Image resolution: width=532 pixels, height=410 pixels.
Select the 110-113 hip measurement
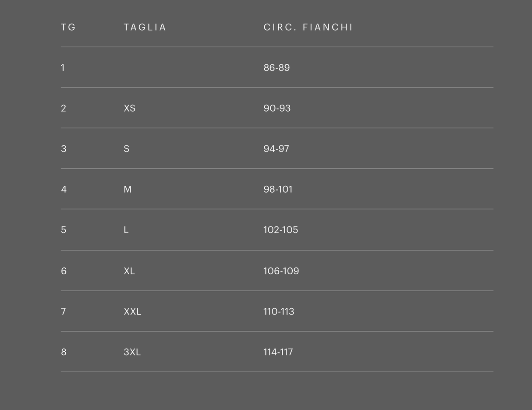click(279, 311)
